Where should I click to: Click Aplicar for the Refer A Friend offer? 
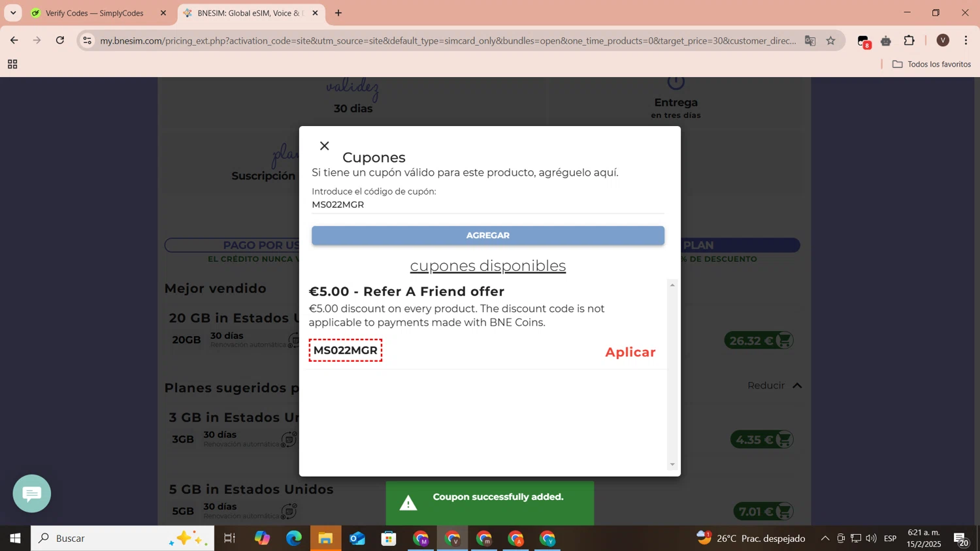click(630, 352)
